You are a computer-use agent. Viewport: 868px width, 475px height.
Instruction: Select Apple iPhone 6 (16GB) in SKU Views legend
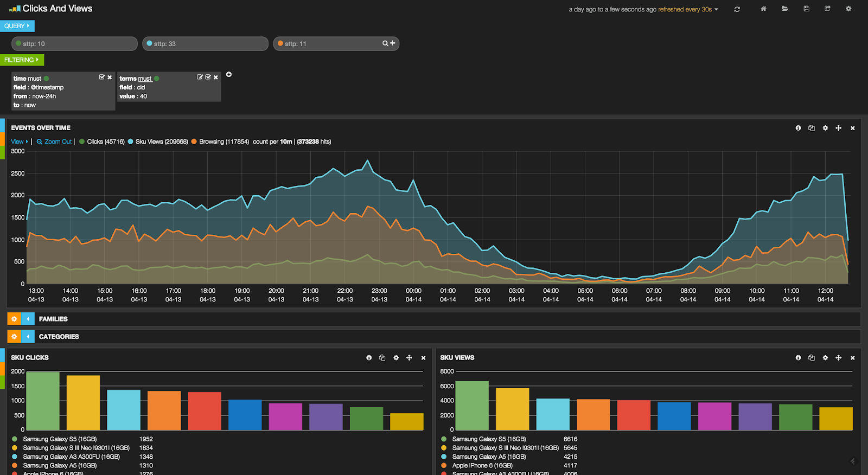[482, 466]
